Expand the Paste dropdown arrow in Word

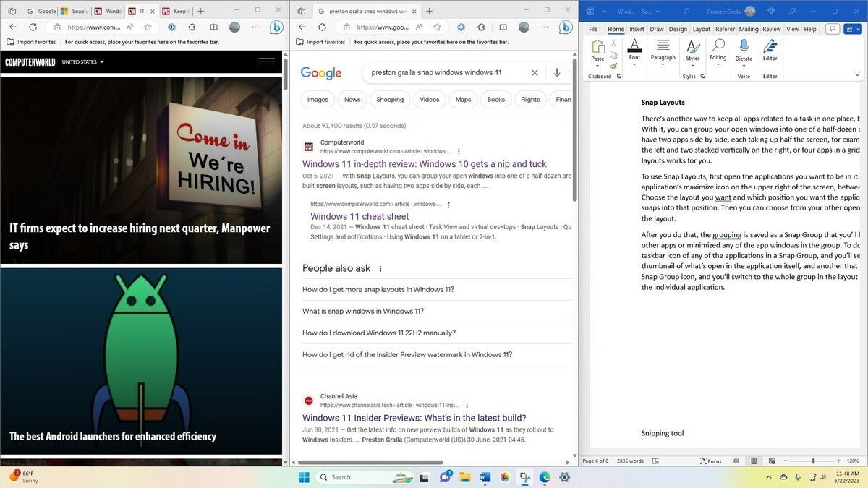[x=597, y=64]
